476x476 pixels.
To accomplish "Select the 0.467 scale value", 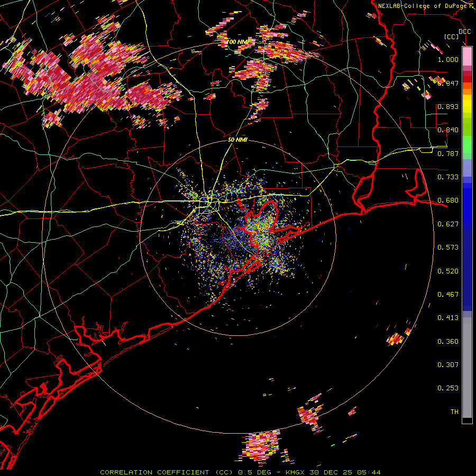I will pyautogui.click(x=448, y=295).
